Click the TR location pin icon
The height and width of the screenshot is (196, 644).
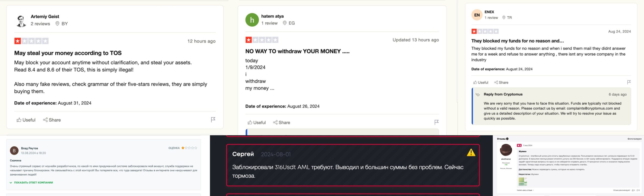[x=504, y=17]
